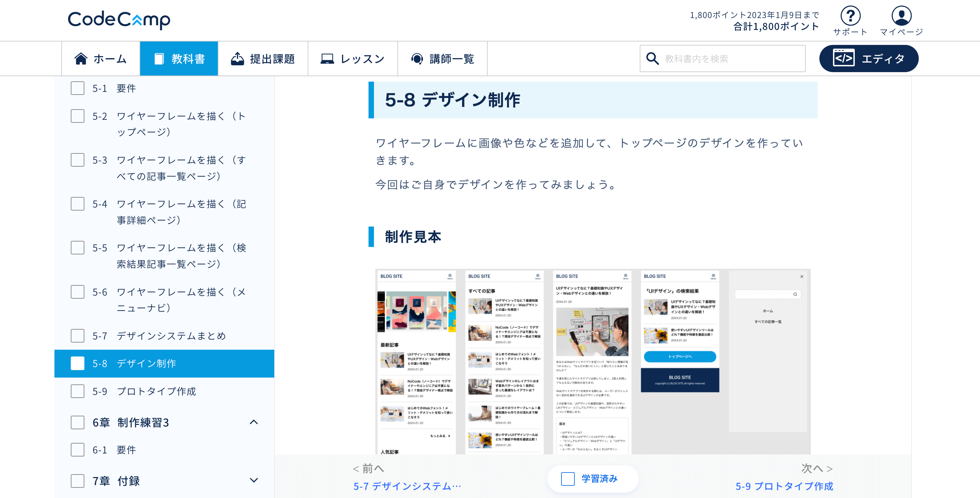
Task: Open the 講師一覧 tab
Action: point(442,59)
